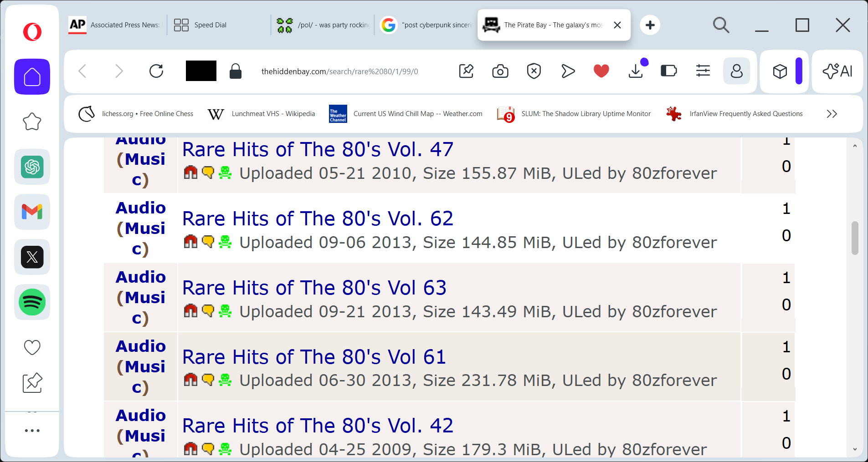Click the scrollbar up arrow
Viewport: 868px width, 462px height.
tap(855, 146)
